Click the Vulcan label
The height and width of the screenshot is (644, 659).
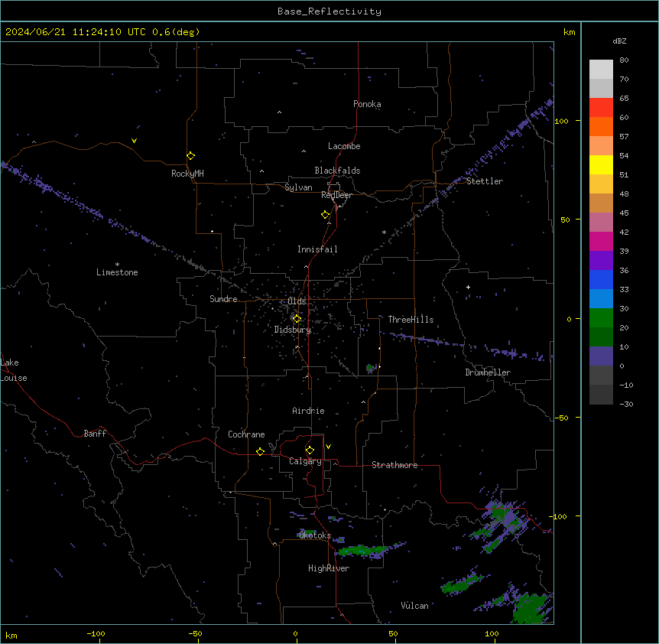point(414,606)
